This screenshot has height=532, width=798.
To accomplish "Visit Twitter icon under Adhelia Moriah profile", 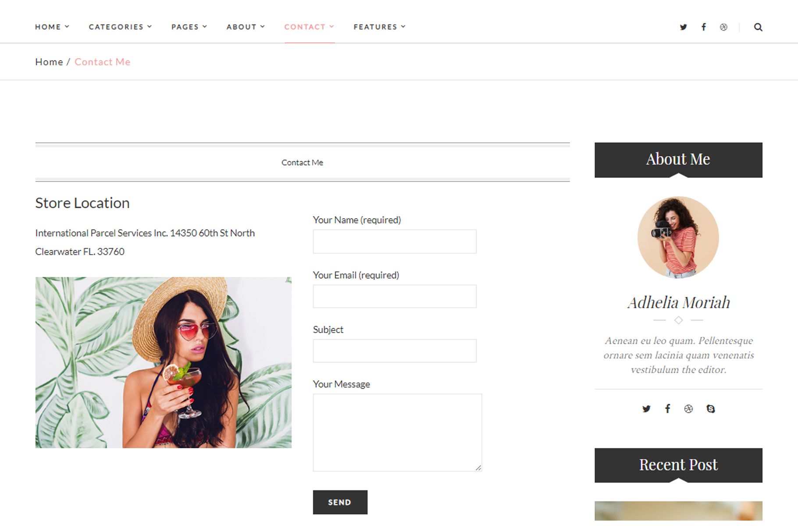I will coord(646,409).
